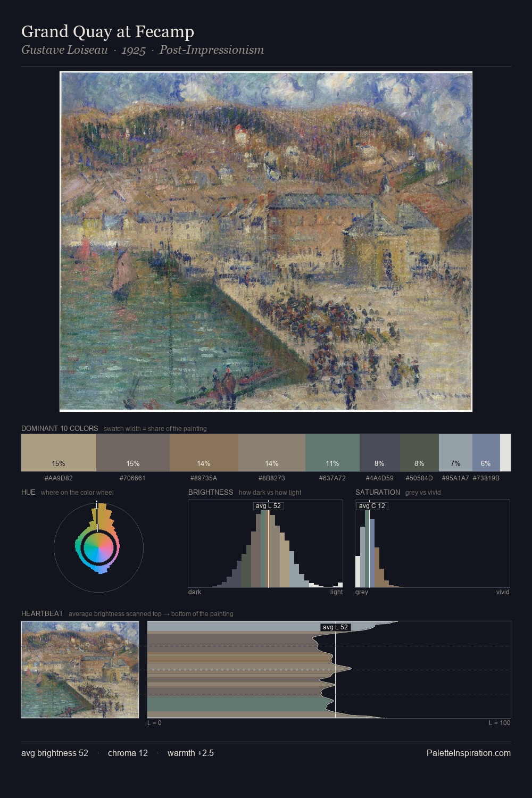Click the hex code '#4A4D59'
Viewport: 532px width, 798px height.
pos(380,478)
